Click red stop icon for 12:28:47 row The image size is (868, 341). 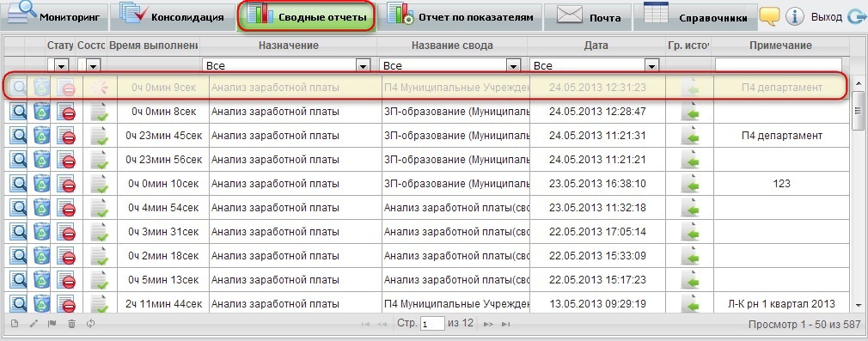pos(66,113)
